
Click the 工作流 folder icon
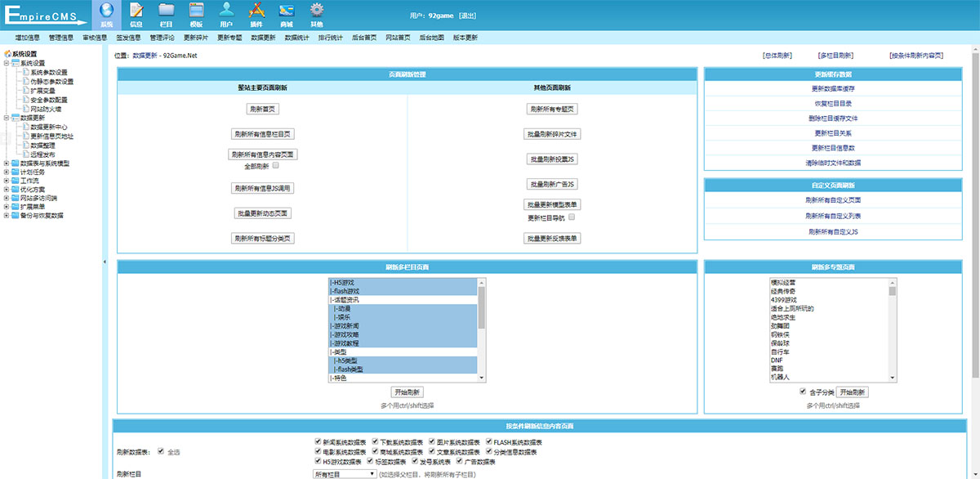(16, 181)
